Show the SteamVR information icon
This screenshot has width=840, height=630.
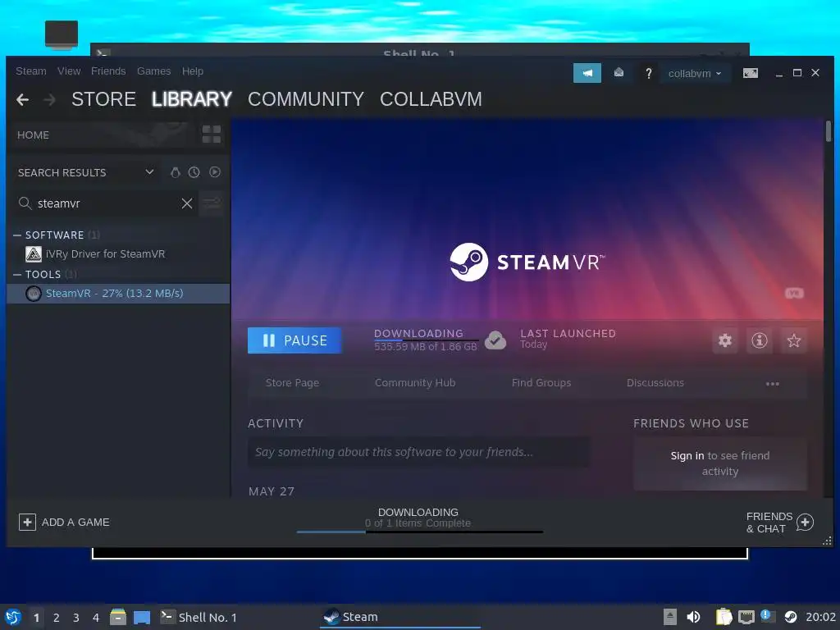click(x=760, y=340)
